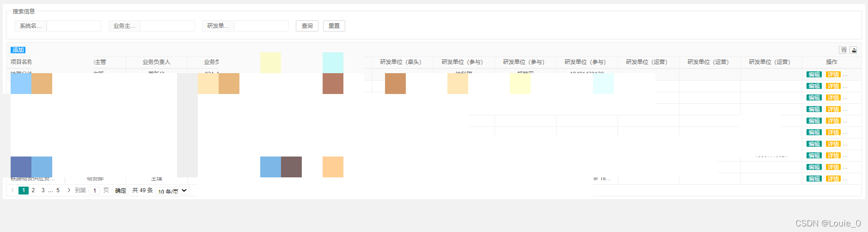Viewport: 868px width, 232px height.
Task: Click 详情 in the fifth table row
Action: 833,121
